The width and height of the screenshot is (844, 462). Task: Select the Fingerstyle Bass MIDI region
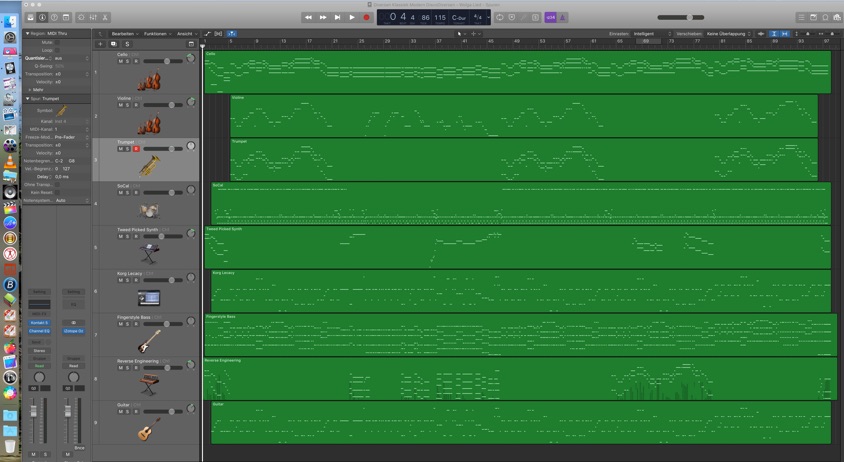point(521,334)
